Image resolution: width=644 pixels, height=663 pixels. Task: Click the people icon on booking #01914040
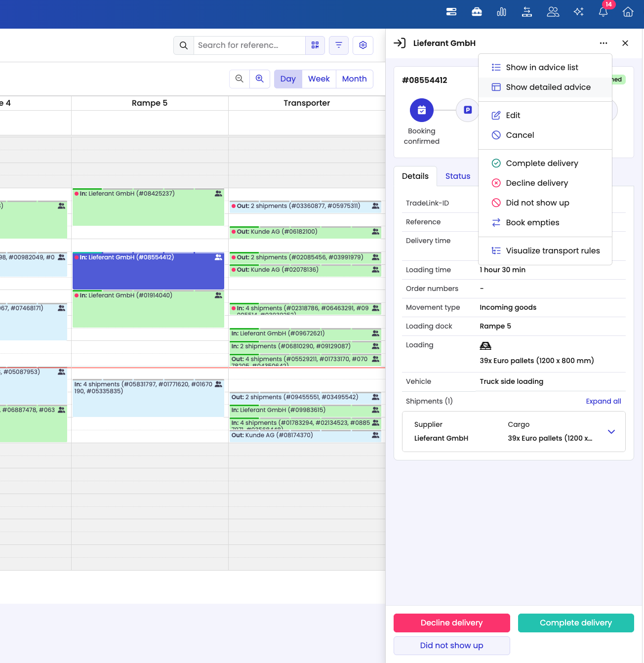pos(218,295)
